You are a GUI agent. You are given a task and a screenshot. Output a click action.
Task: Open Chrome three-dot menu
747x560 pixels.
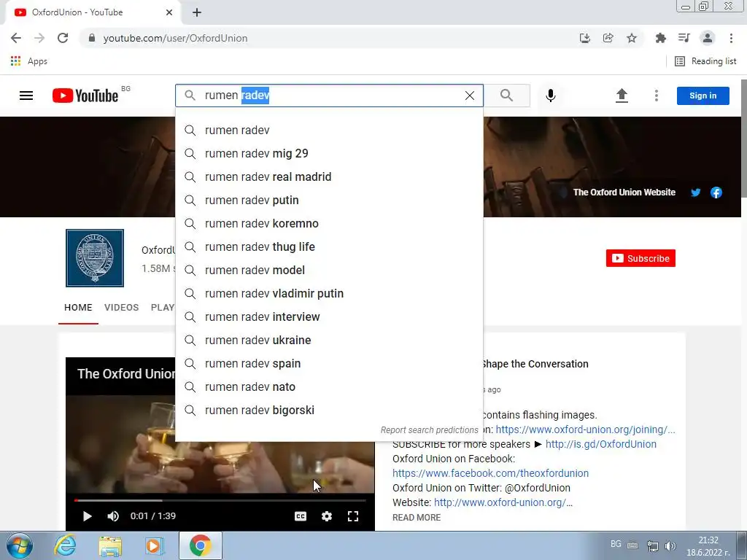point(731,38)
